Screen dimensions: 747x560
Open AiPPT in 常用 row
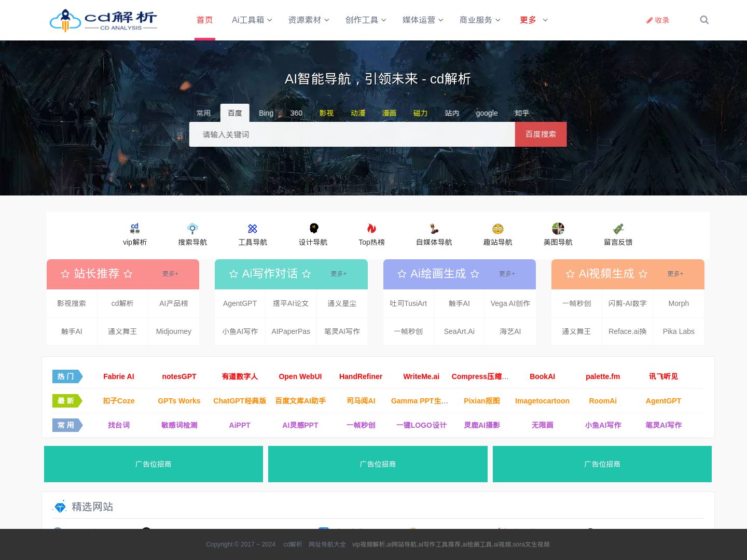tap(240, 425)
